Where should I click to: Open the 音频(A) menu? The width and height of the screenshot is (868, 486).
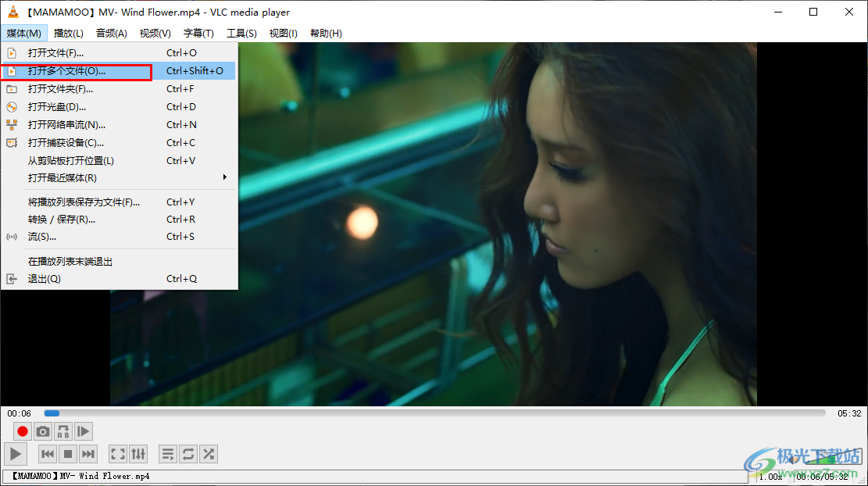[x=111, y=34]
